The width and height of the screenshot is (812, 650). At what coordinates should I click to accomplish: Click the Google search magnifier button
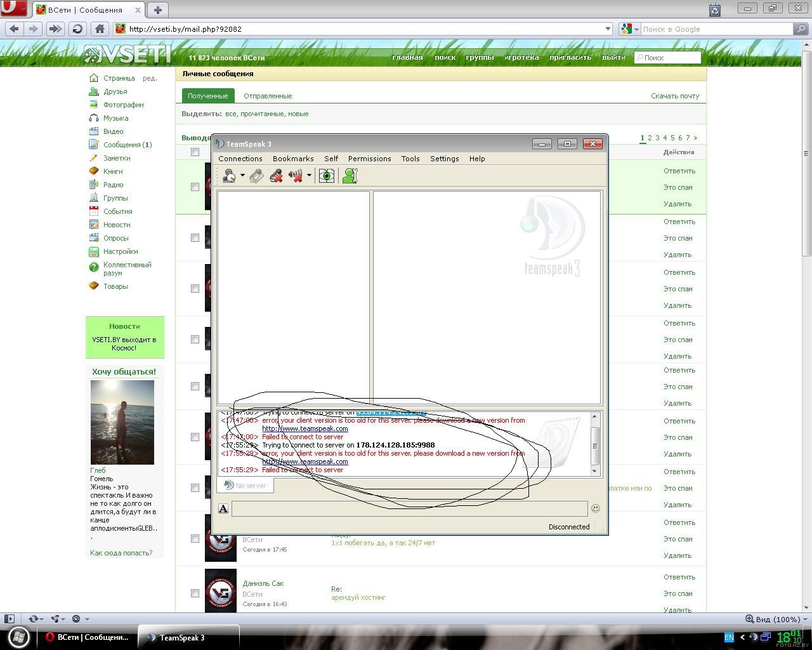tap(801, 29)
